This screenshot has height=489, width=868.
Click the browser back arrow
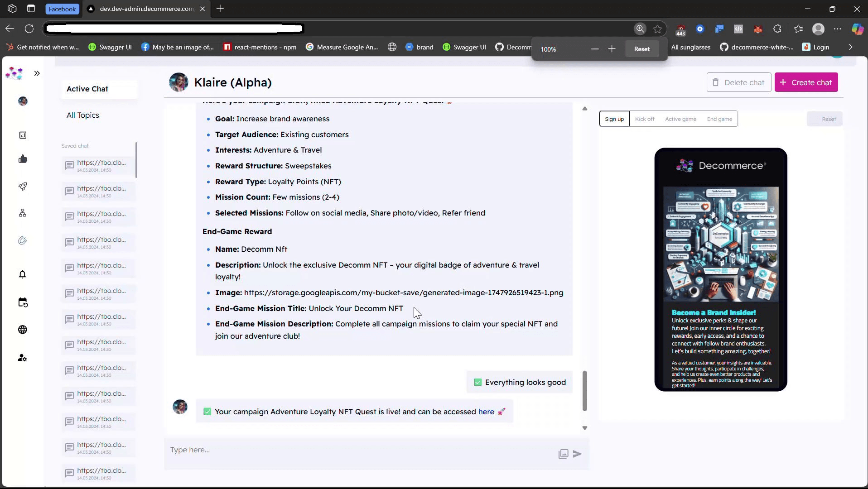pos(10,29)
